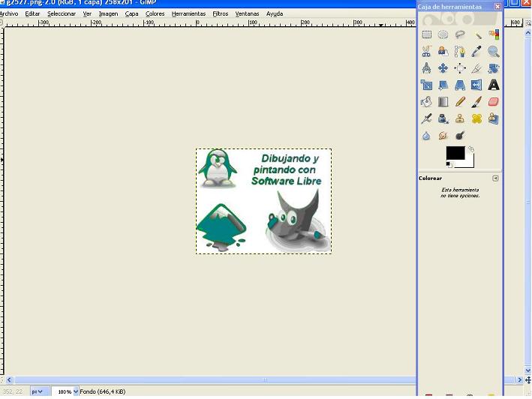
Task: Select the Blend gradient tool
Action: (x=443, y=102)
